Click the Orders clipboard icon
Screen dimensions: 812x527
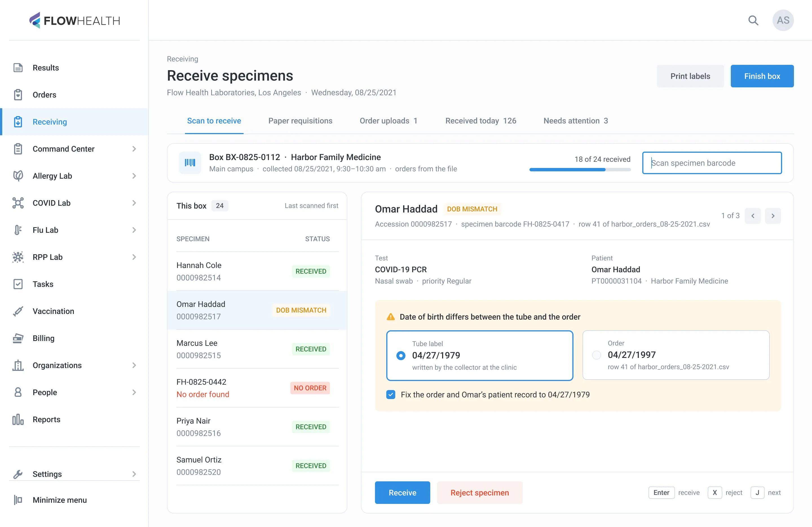[x=18, y=94]
